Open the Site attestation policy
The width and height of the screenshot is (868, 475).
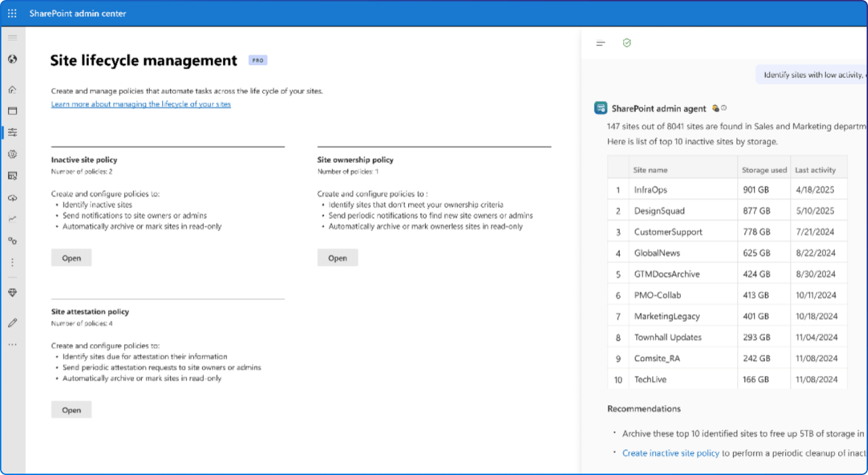click(71, 410)
